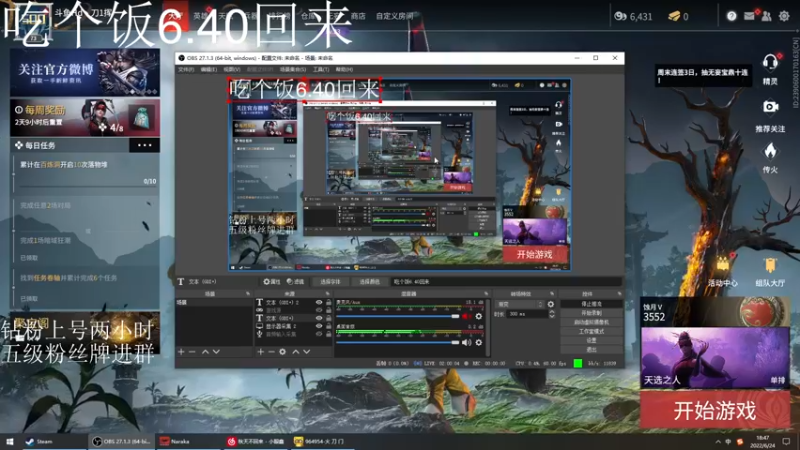Open source properties gear below sources list
The width and height of the screenshot is (800, 450).
(283, 352)
